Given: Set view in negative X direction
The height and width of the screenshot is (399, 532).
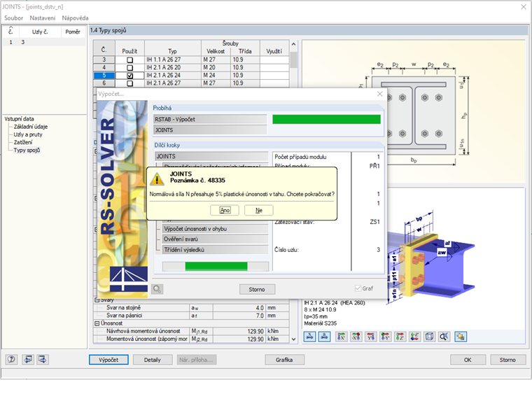Looking at the screenshot, I should click(356, 337).
